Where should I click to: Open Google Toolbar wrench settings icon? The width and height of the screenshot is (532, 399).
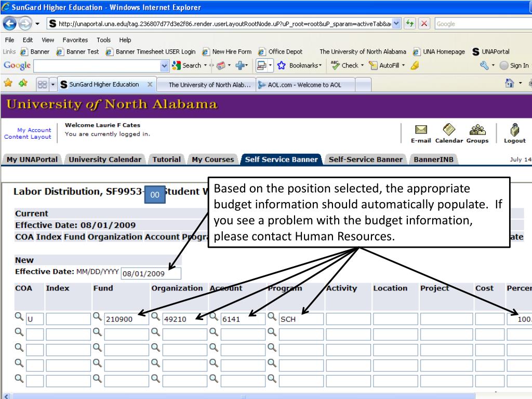tap(484, 65)
